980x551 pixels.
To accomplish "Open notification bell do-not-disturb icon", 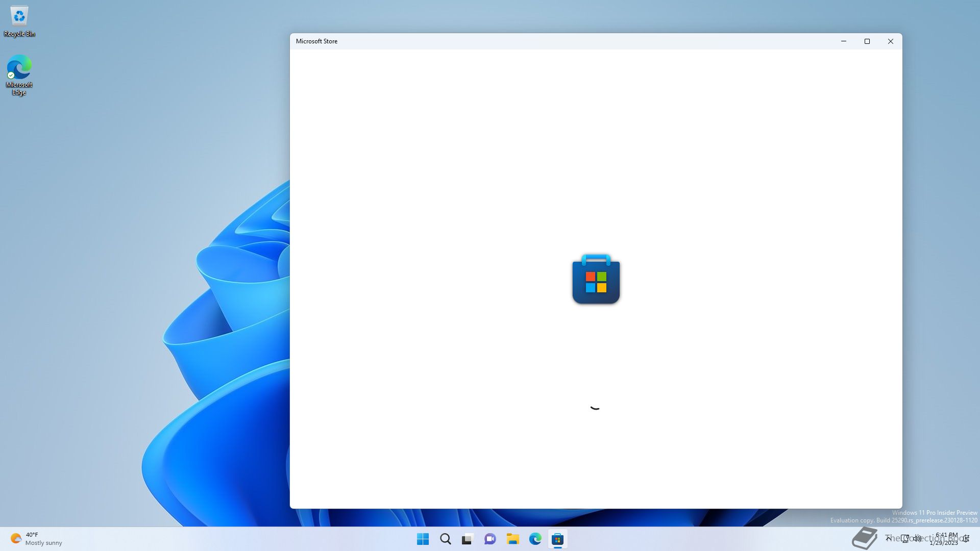I will [966, 539].
